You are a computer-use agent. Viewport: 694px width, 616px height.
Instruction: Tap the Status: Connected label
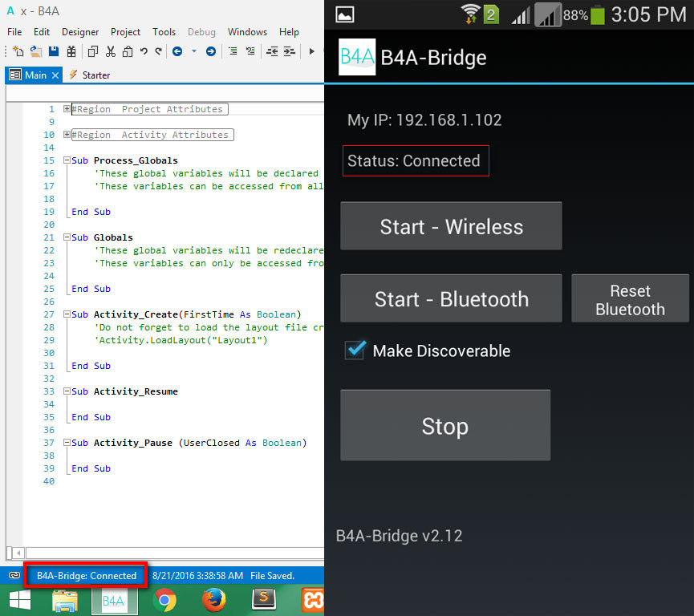(x=414, y=160)
